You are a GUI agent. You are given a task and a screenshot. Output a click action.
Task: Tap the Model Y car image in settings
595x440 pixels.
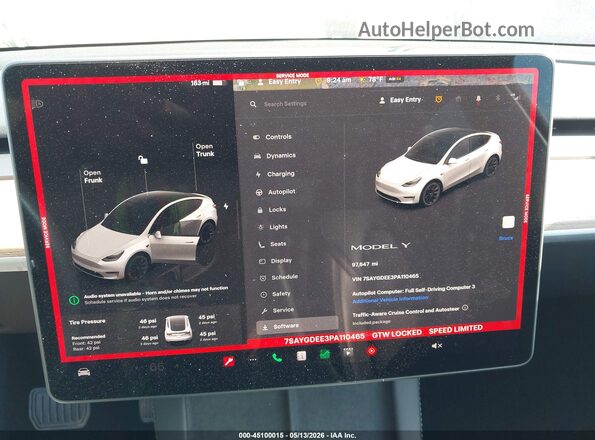[x=439, y=167]
